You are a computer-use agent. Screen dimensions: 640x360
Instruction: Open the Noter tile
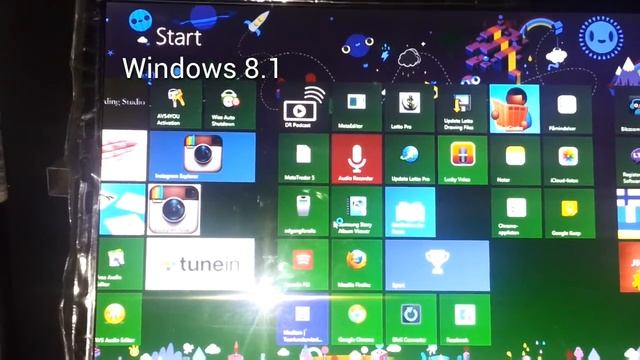click(515, 161)
